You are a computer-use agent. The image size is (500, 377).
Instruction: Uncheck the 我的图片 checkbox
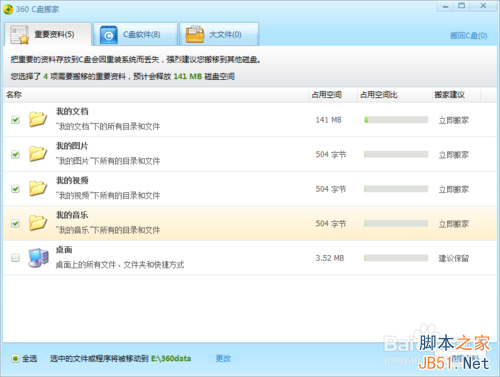[15, 154]
